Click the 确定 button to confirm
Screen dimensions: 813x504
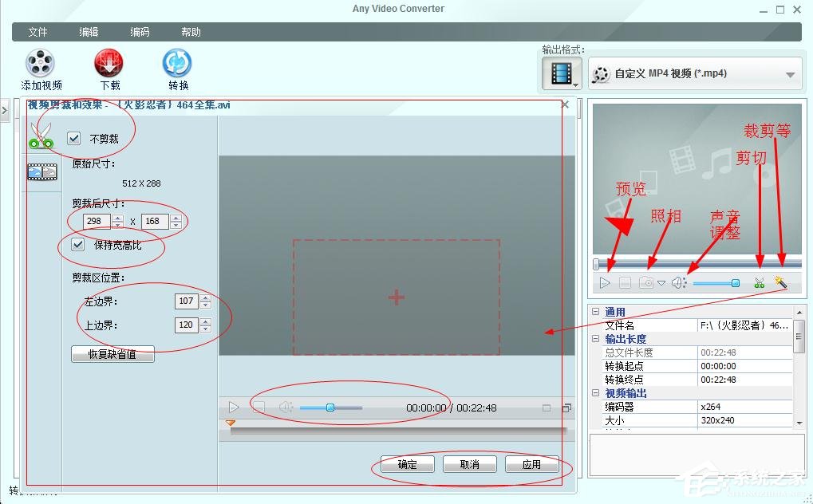[406, 463]
